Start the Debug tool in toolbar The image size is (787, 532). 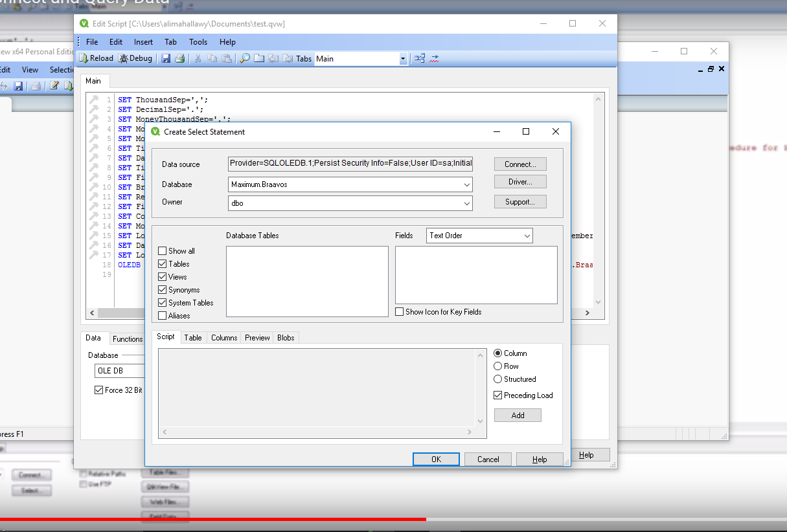(x=135, y=58)
